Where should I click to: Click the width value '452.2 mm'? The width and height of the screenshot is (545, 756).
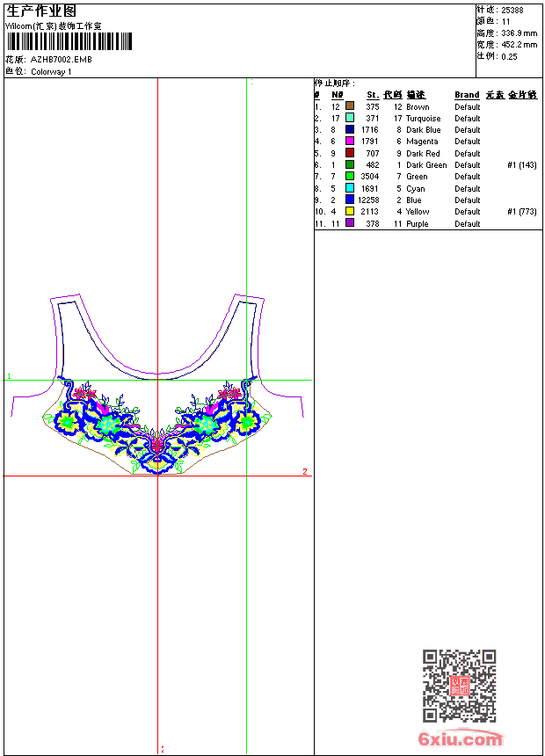point(520,45)
